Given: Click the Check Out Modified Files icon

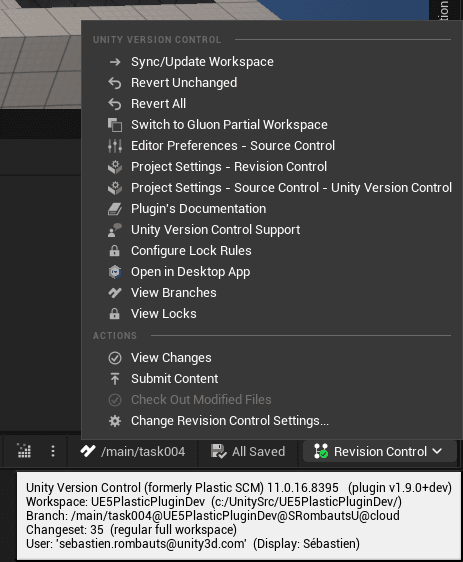Looking at the screenshot, I should click(x=115, y=400).
